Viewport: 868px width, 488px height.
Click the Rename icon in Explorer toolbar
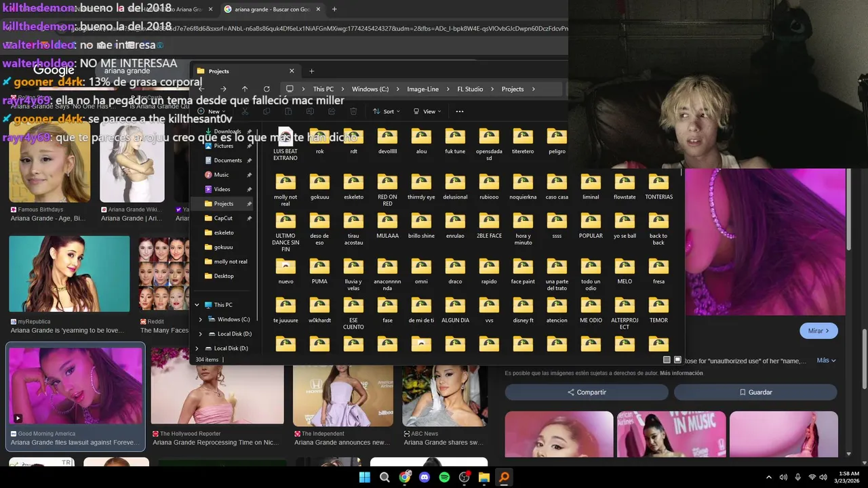tap(310, 111)
